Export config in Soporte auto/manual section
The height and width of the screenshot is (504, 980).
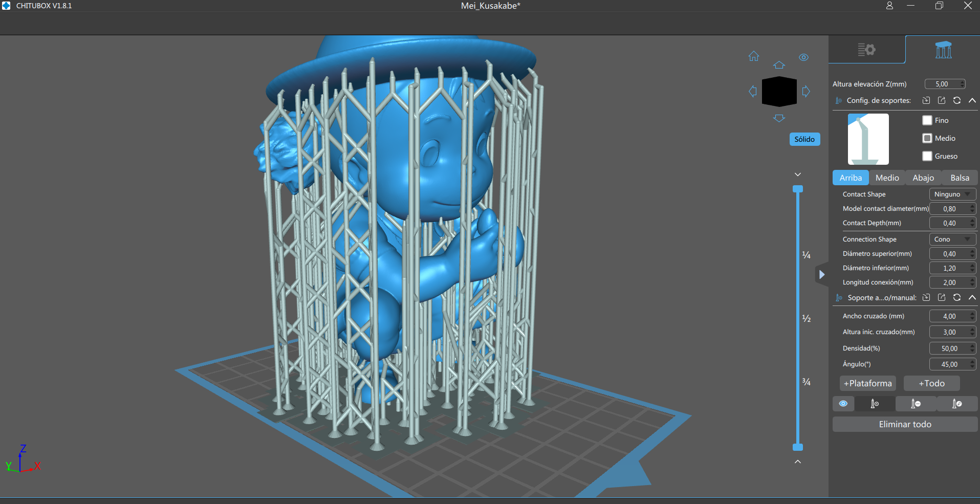click(x=942, y=297)
